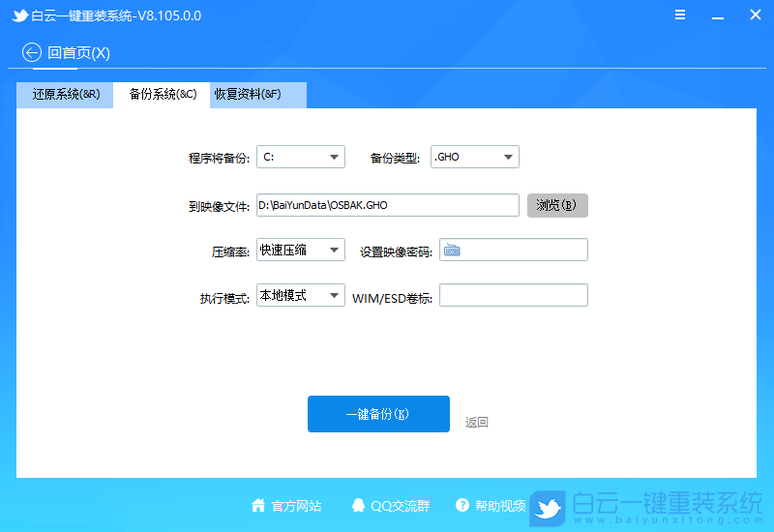The image size is (774, 532).
Task: Click the 到映像文件 label
Action: tap(220, 206)
